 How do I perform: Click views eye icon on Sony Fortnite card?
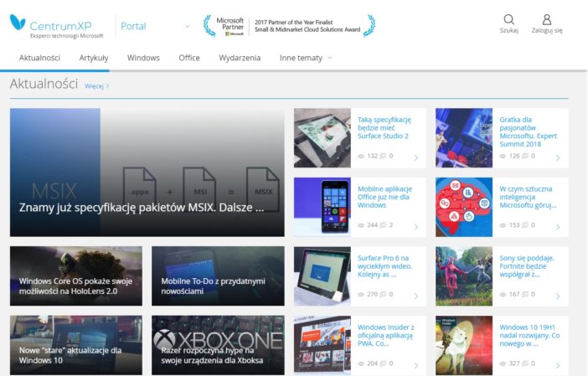click(x=503, y=294)
